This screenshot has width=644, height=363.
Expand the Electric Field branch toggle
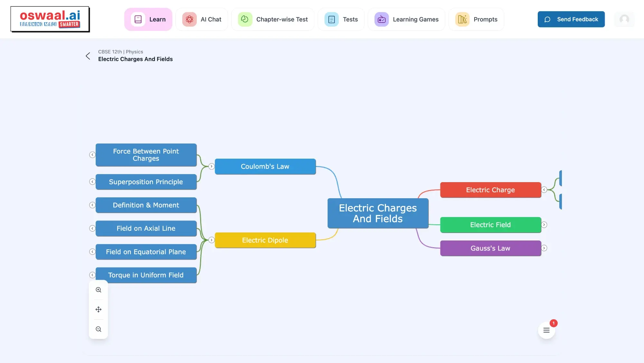[544, 225]
